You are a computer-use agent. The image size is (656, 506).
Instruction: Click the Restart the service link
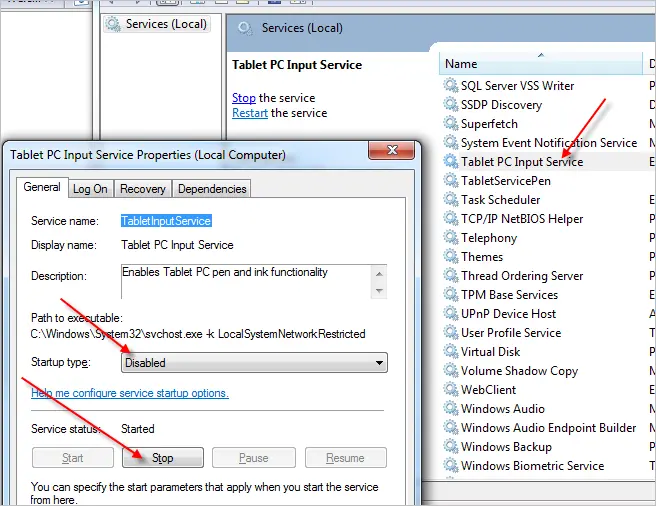pyautogui.click(x=250, y=113)
